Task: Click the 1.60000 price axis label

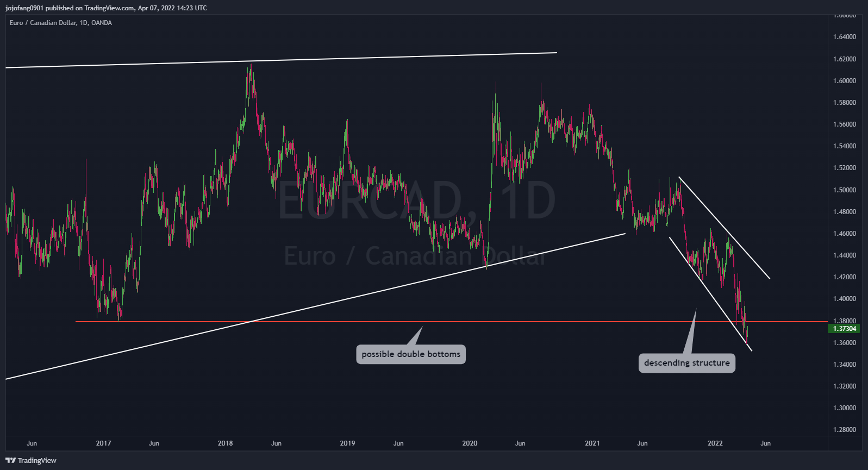Action: coord(845,81)
